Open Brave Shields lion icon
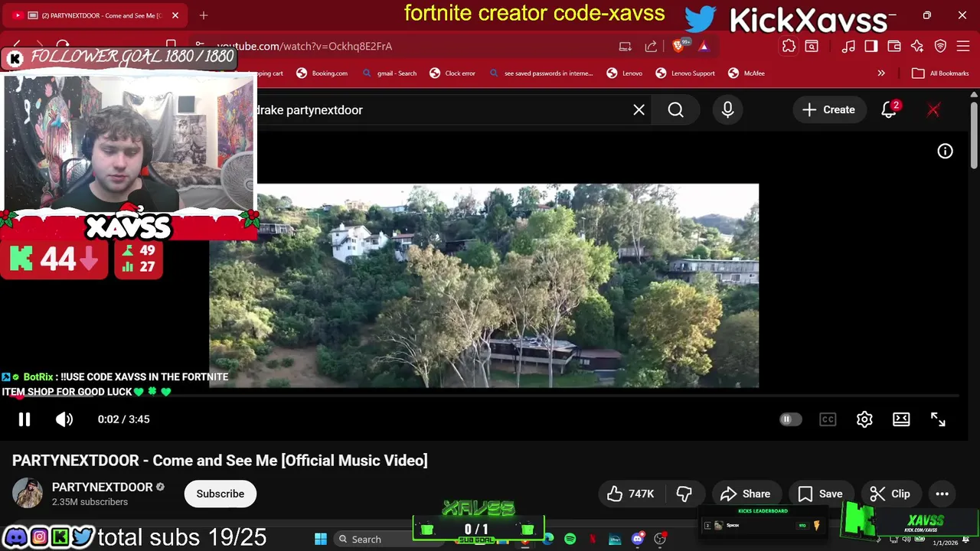The width and height of the screenshot is (980, 551). (678, 47)
